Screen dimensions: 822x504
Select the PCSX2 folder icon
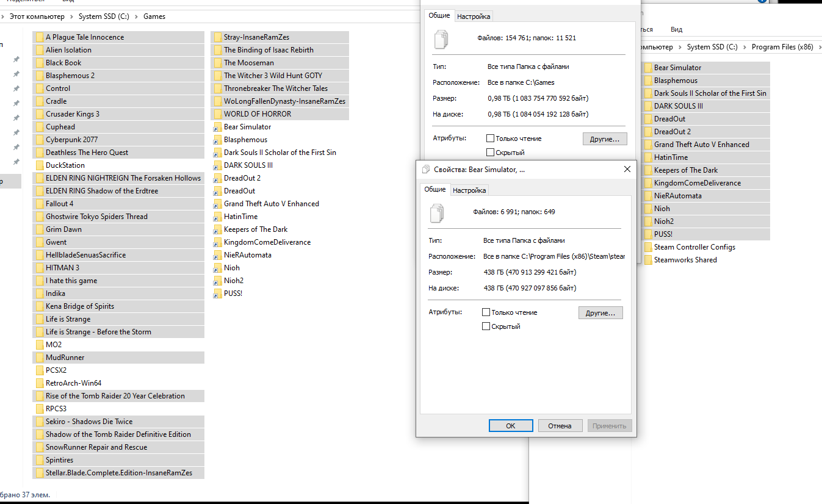(40, 370)
